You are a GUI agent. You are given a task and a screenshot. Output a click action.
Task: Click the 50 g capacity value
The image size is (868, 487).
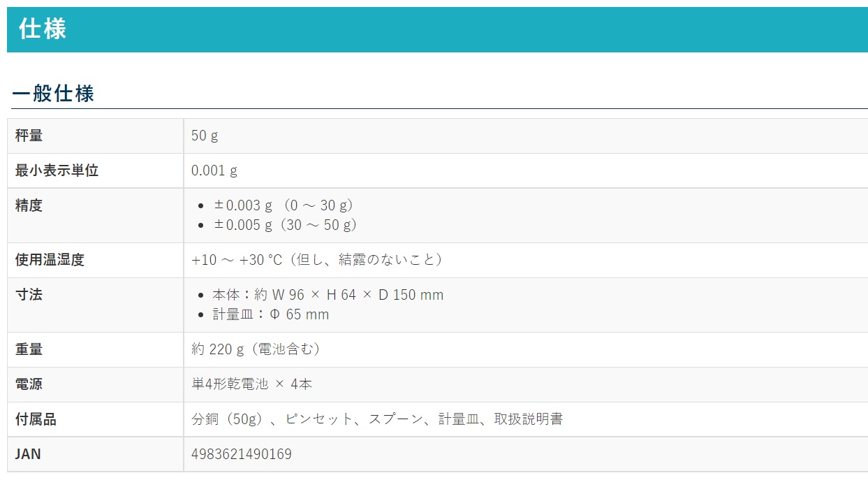[x=205, y=136]
